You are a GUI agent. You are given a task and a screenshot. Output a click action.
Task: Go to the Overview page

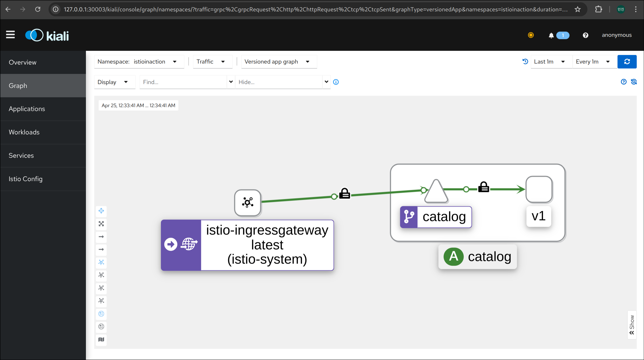[x=43, y=63]
